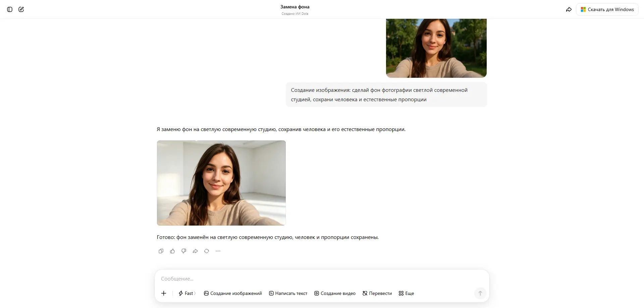Image resolution: width=644 pixels, height=308 pixels.
Task: Open the Fast model dropdown
Action: coord(187,293)
